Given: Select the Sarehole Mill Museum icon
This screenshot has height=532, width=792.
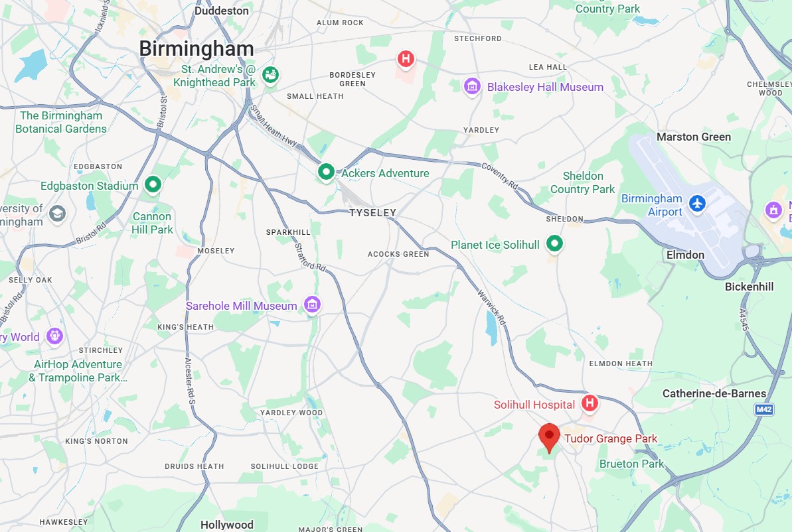Looking at the screenshot, I should [312, 304].
